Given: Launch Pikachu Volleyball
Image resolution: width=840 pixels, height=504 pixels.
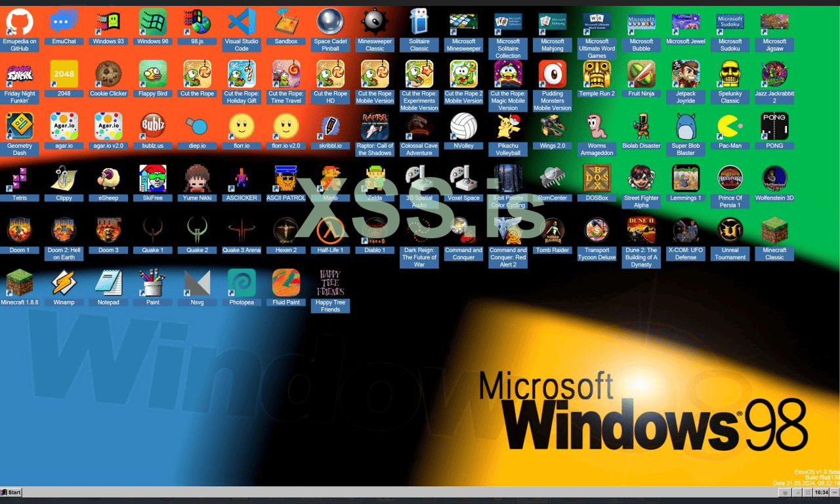Looking at the screenshot, I should point(508,126).
